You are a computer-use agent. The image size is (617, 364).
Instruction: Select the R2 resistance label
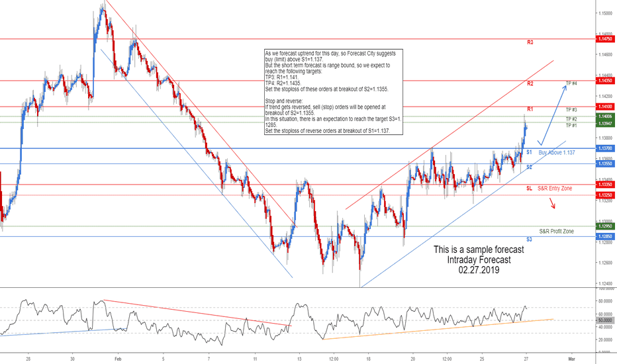[530, 84]
